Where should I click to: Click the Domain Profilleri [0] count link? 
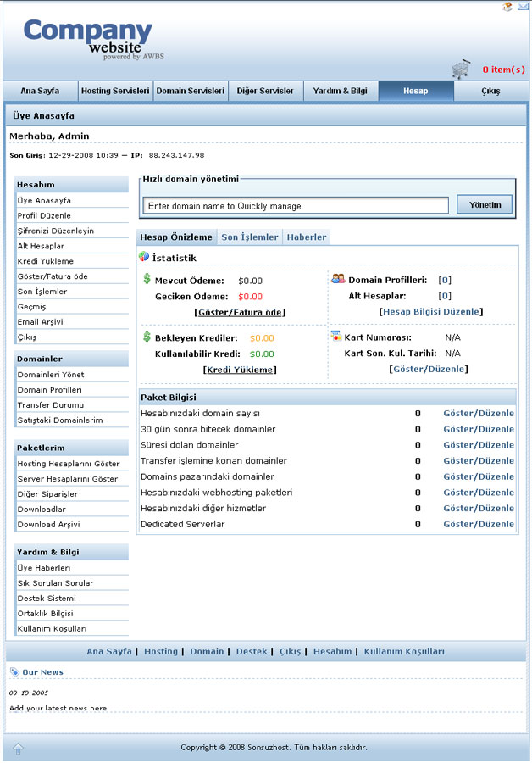click(445, 281)
